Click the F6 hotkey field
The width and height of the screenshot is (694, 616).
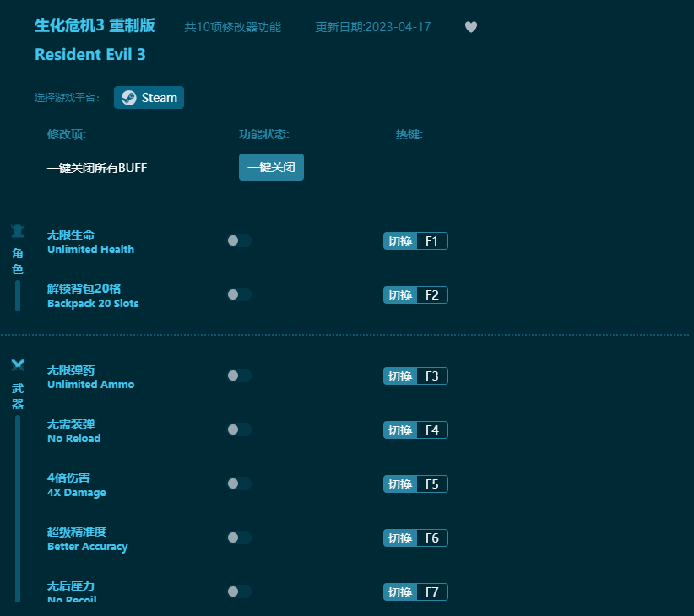(432, 538)
